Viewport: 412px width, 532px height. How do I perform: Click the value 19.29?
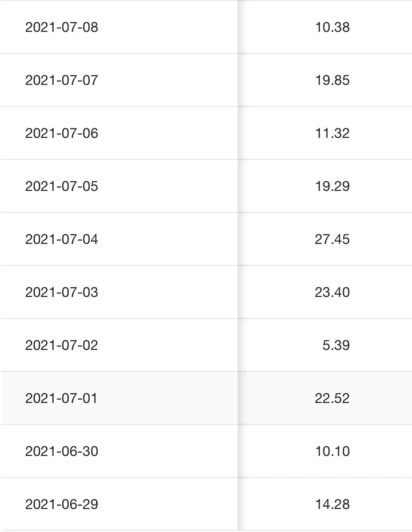click(332, 186)
